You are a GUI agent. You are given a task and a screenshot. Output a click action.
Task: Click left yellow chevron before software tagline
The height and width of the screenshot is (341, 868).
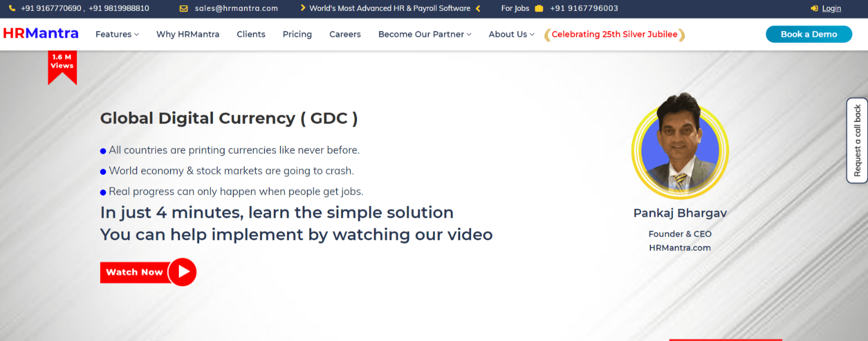(303, 9)
